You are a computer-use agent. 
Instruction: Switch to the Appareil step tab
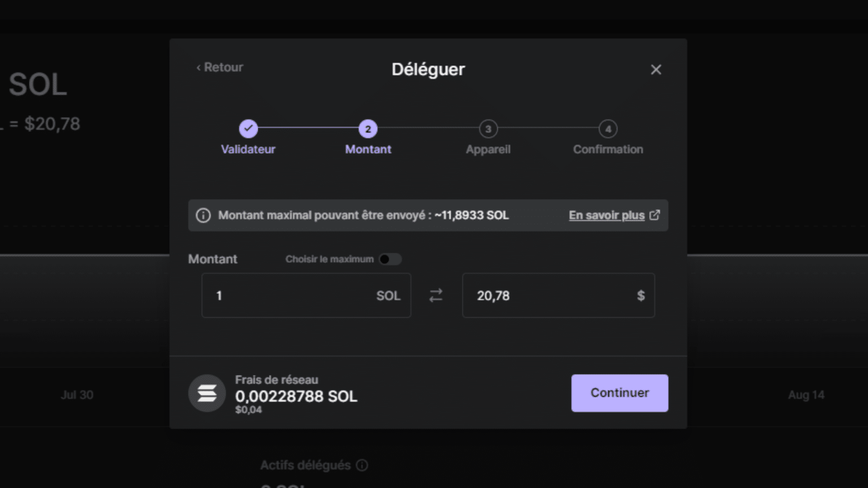coord(488,149)
